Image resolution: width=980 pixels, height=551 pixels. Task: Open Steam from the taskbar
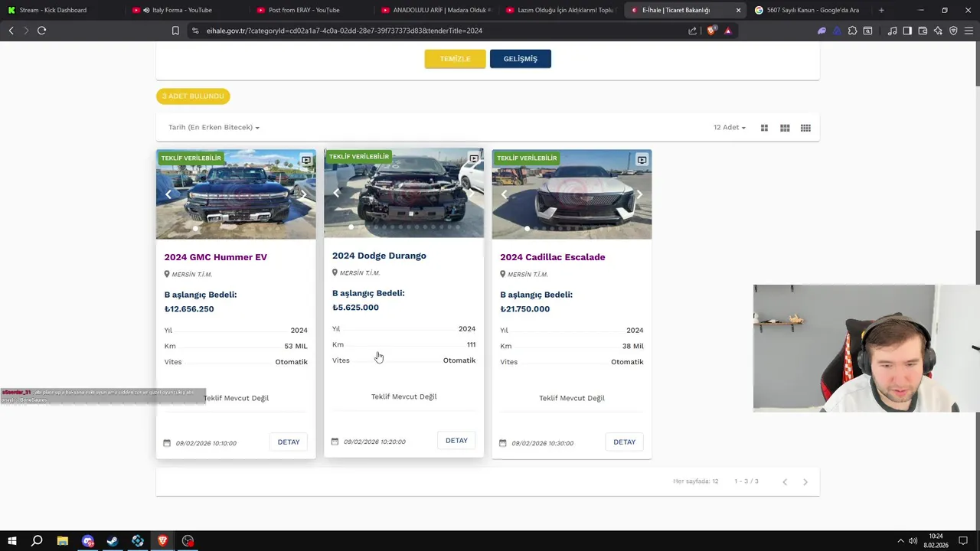click(x=113, y=541)
